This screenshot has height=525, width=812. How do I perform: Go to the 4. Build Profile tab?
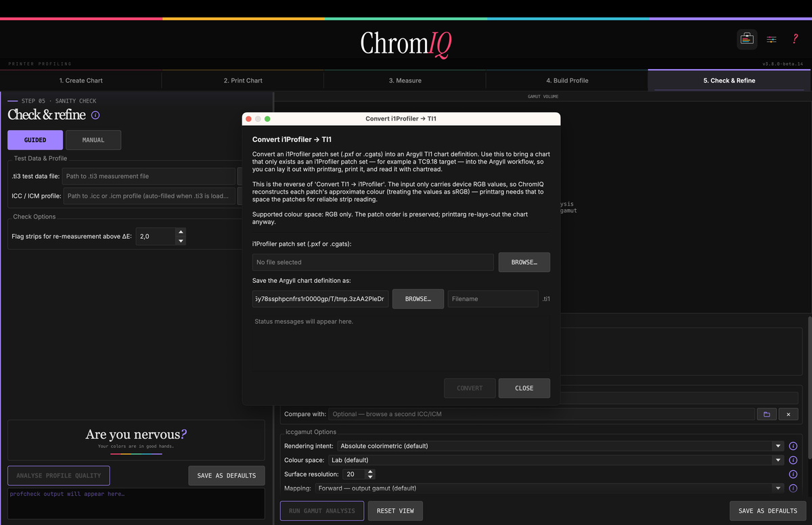point(567,81)
